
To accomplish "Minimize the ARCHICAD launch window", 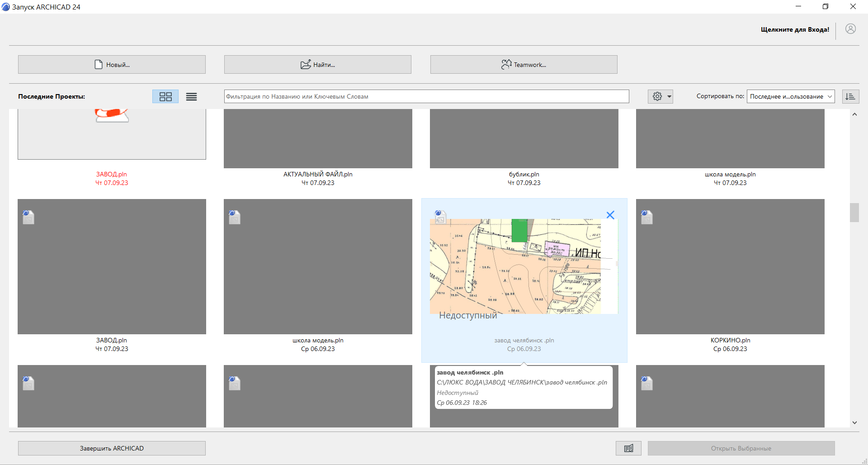I will click(798, 6).
